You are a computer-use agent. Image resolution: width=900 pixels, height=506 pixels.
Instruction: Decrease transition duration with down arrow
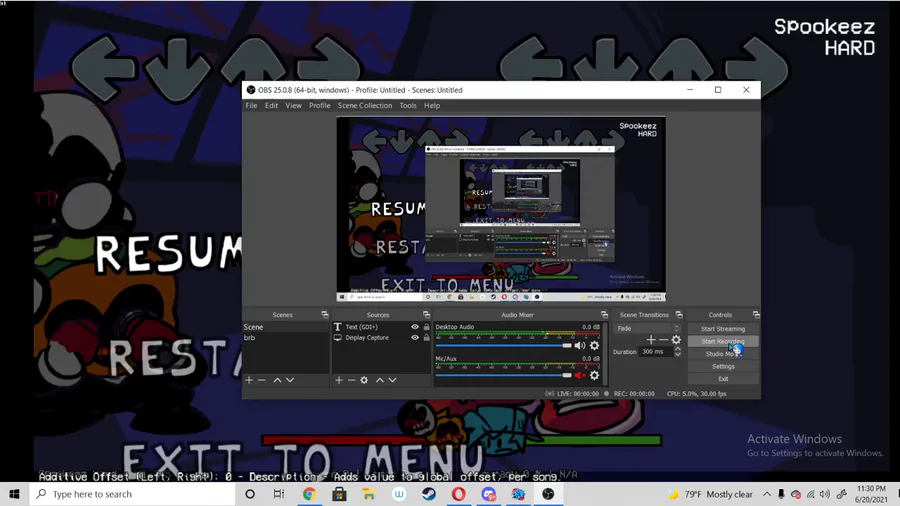(x=678, y=355)
